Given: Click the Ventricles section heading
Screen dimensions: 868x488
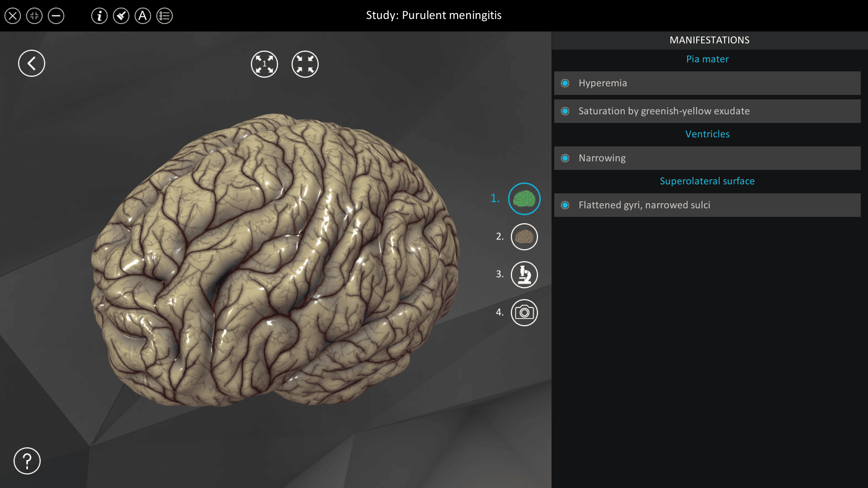Looking at the screenshot, I should click(x=707, y=134).
